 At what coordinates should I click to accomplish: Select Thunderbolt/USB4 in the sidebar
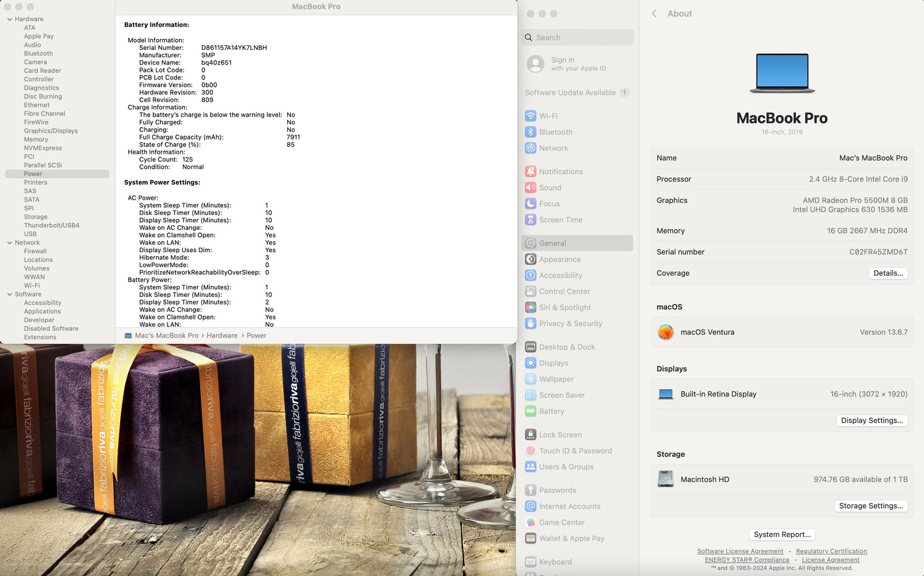click(52, 225)
